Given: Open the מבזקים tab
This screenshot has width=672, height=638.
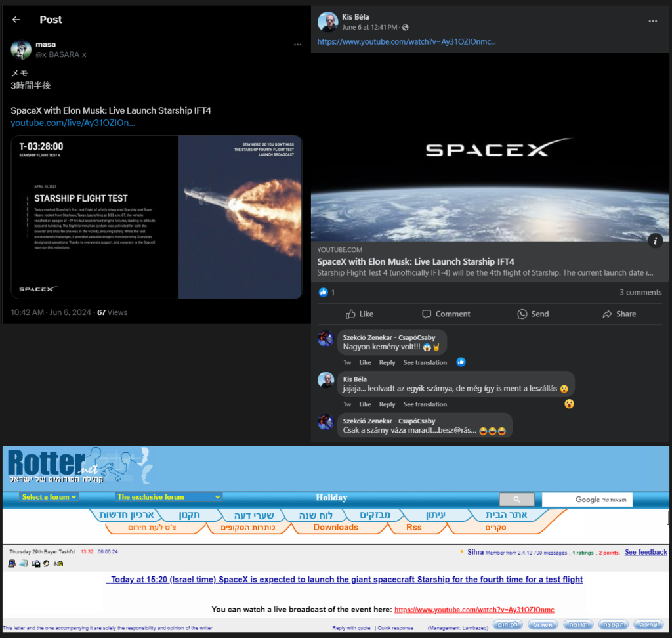Looking at the screenshot, I should pos(375,515).
